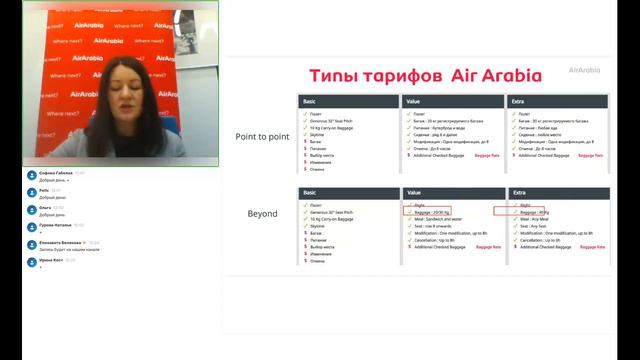The width and height of the screenshot is (640, 360).
Task: Click Софико Габелая's chat avatar icon
Action: click(32, 176)
